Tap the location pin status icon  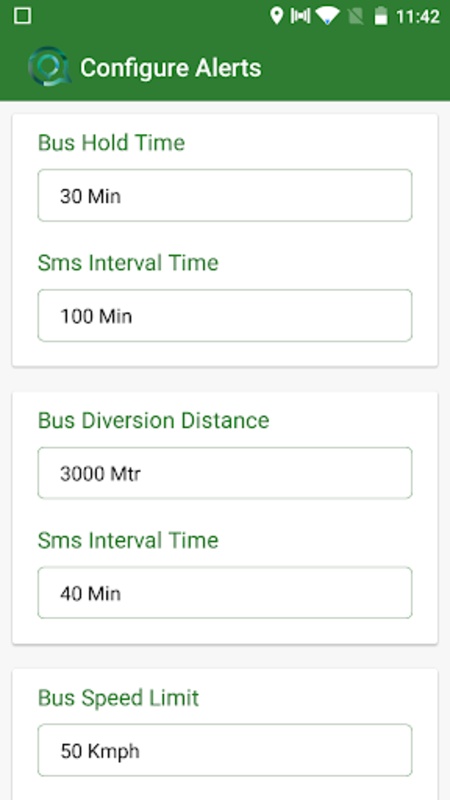point(276,16)
